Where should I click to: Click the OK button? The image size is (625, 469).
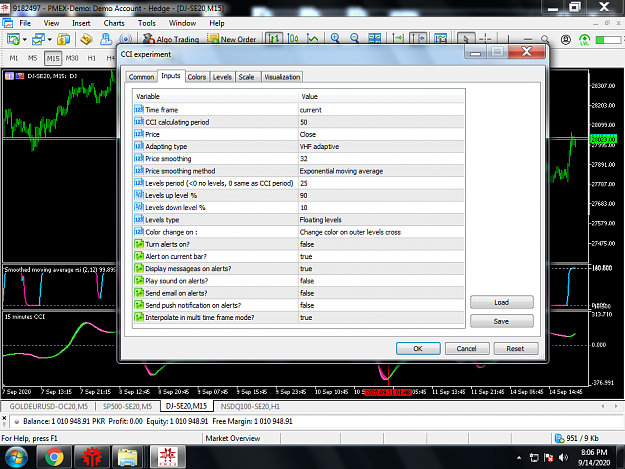(418, 348)
